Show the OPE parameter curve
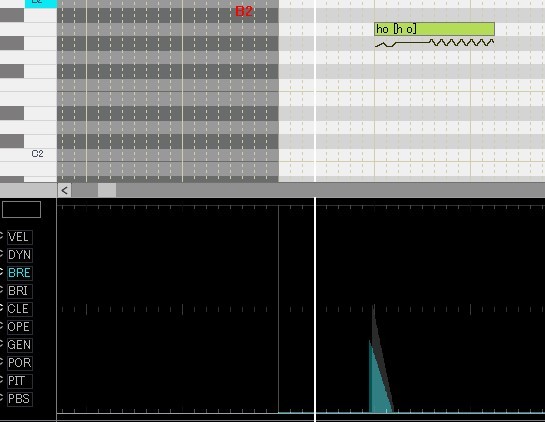 point(20,327)
